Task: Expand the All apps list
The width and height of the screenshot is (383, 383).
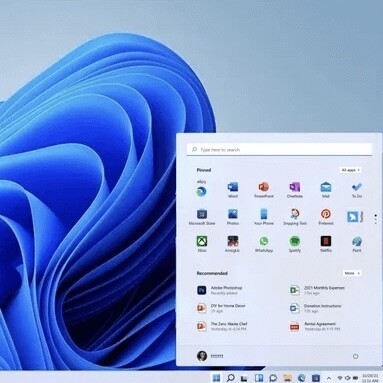Action: pos(350,170)
